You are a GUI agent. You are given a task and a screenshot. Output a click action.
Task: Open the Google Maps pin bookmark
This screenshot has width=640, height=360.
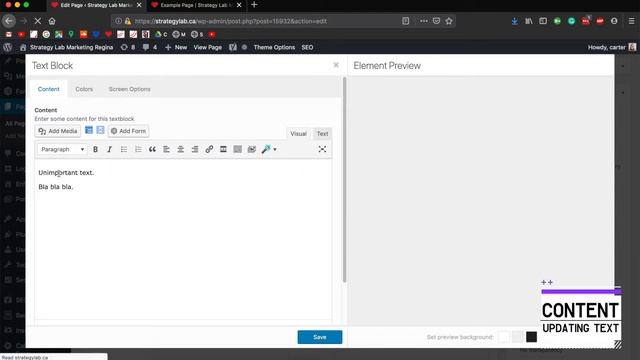click(71, 34)
